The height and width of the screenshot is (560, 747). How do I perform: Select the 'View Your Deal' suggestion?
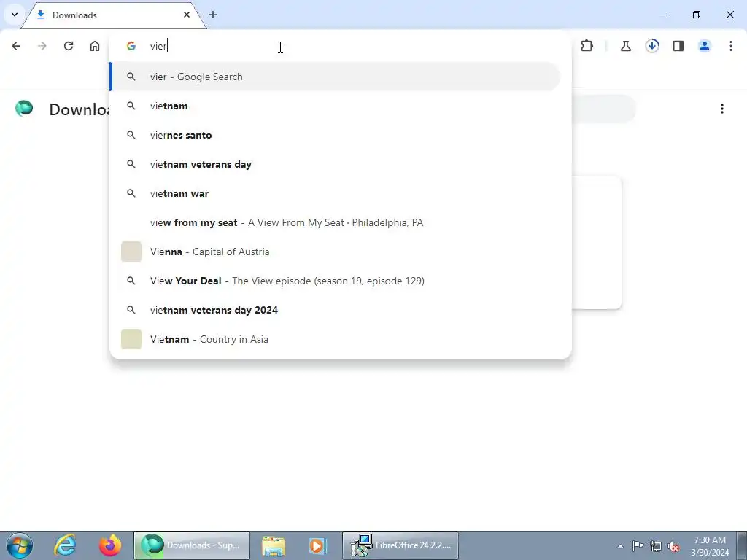(x=336, y=281)
